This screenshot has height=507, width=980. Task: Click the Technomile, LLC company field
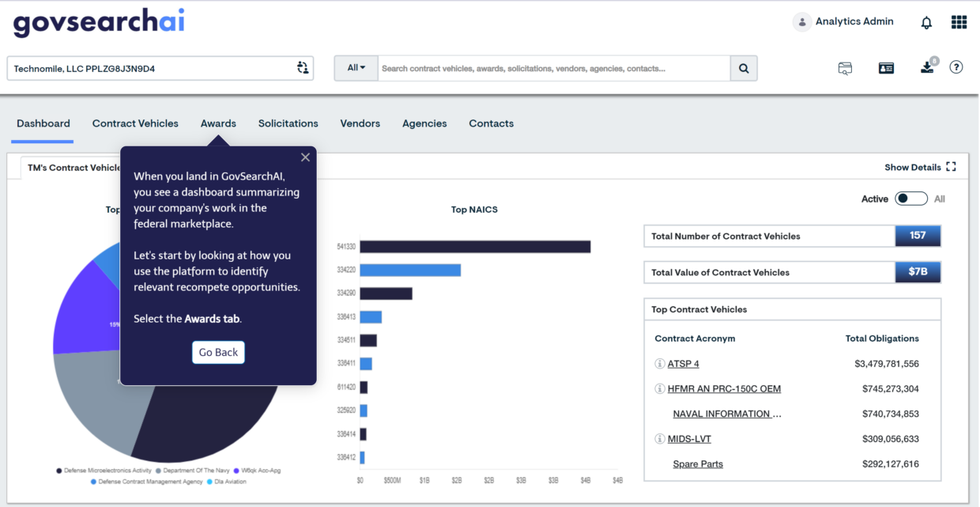(160, 68)
